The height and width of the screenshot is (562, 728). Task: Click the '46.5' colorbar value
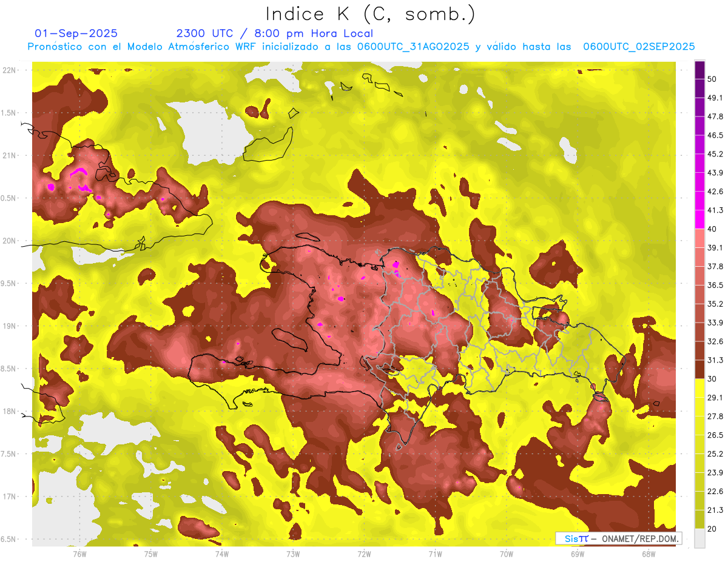(715, 135)
